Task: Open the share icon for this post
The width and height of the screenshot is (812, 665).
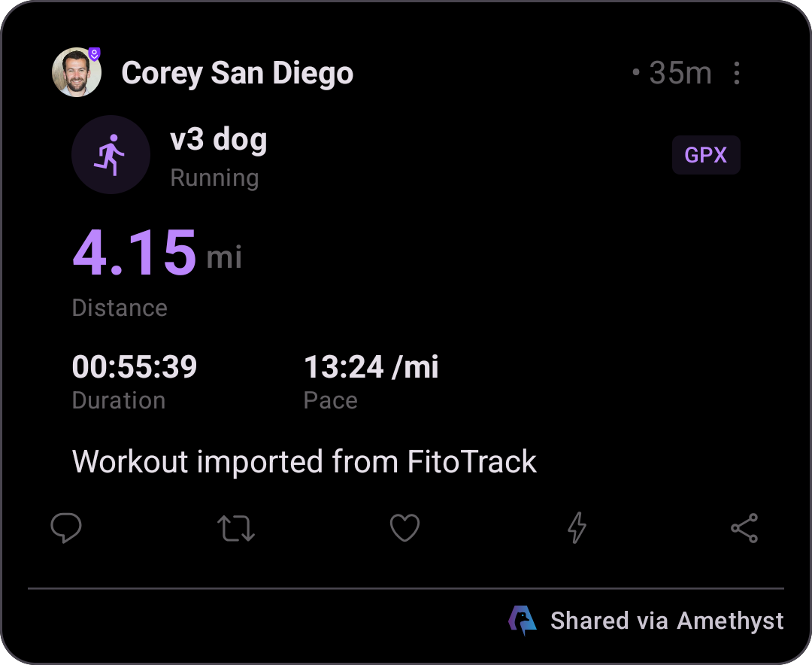Action: pyautogui.click(x=744, y=528)
